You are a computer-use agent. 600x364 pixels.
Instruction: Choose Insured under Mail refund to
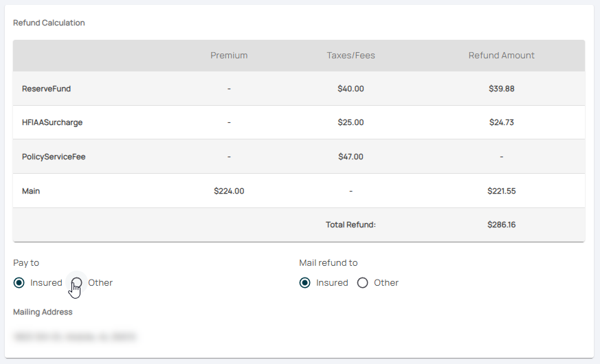tap(305, 283)
